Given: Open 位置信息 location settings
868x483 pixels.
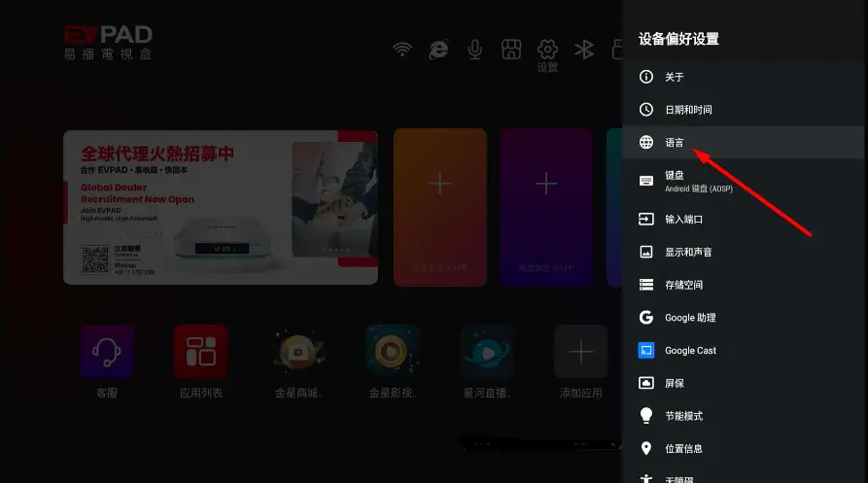Looking at the screenshot, I should 683,448.
